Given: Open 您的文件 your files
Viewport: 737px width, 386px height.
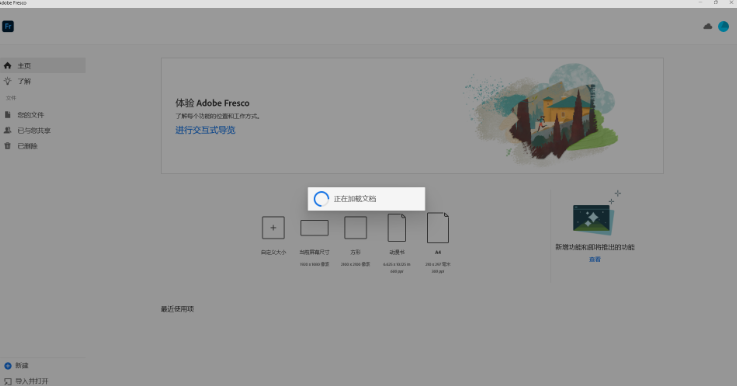Looking at the screenshot, I should pos(31,115).
